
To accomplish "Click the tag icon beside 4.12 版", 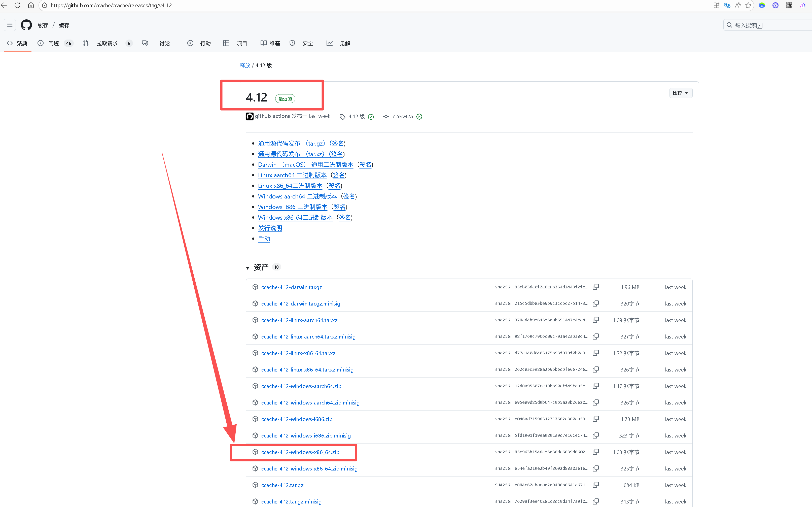I will [x=342, y=117].
